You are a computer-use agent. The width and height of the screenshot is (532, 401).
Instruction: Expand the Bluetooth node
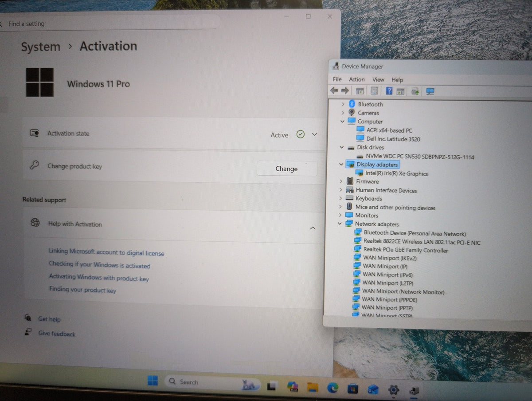coord(342,104)
